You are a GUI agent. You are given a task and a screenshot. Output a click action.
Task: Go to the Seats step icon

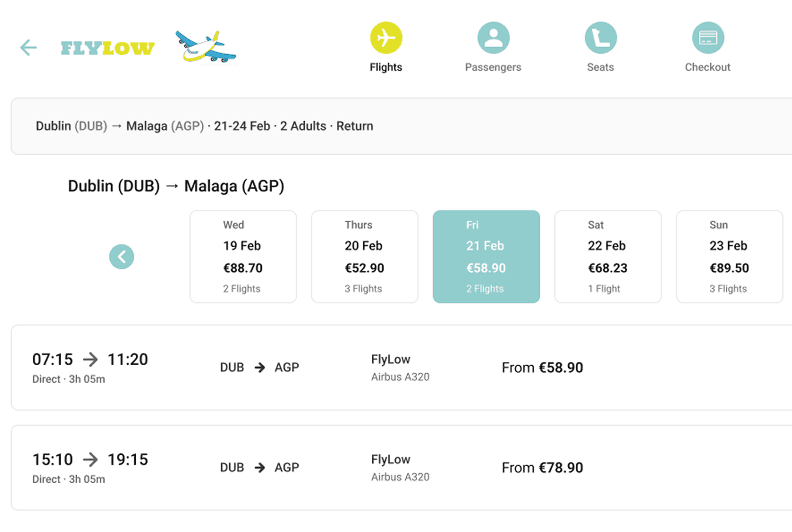(x=600, y=38)
